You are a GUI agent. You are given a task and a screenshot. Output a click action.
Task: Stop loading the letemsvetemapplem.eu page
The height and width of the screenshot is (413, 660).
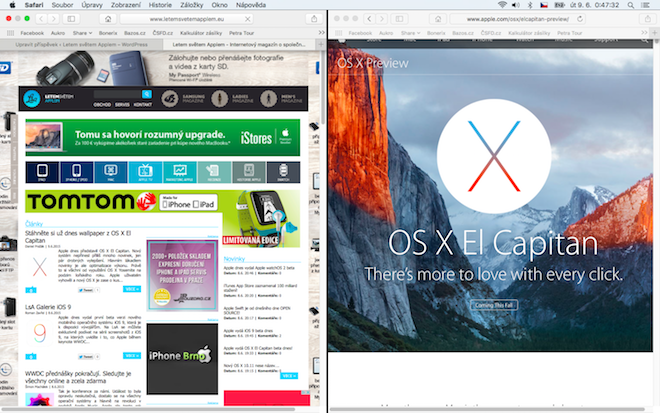pyautogui.click(x=248, y=19)
